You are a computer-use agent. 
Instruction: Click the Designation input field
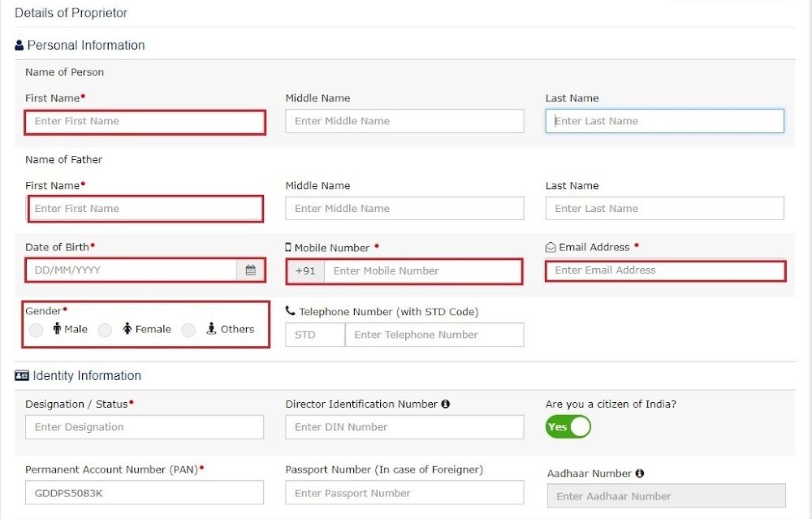pyautogui.click(x=145, y=426)
